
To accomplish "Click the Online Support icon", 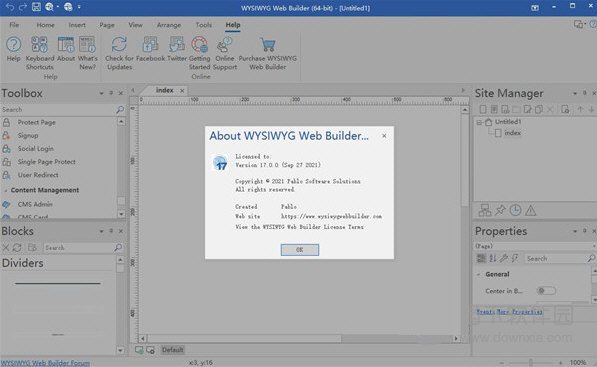I will tap(225, 53).
